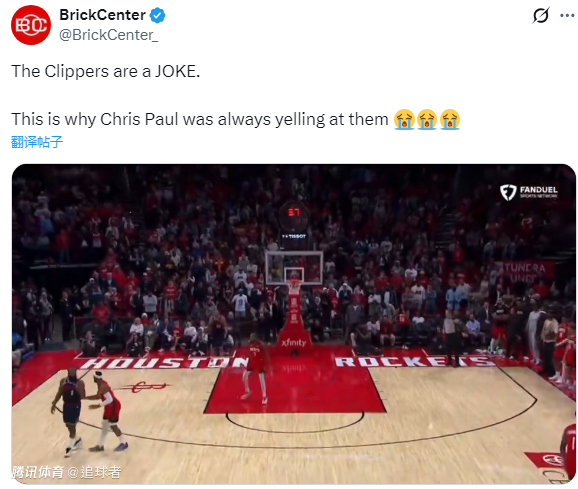Click the HOUSTON baseline lettering
Viewport: 578px width, 489px height.
[165, 363]
